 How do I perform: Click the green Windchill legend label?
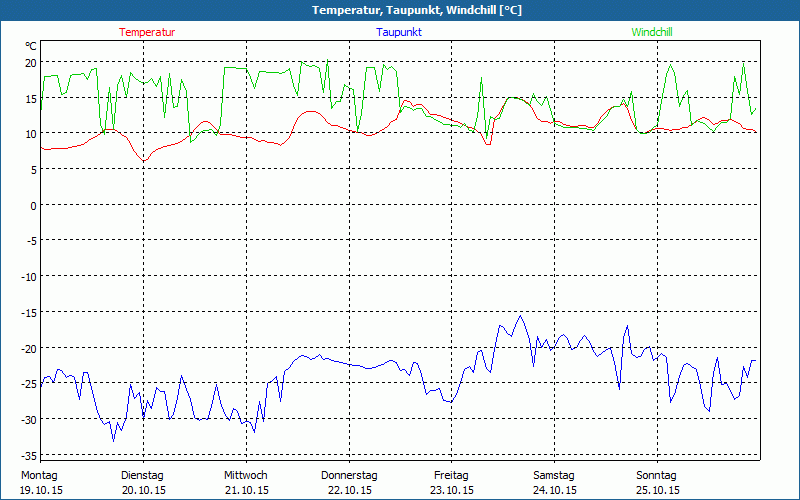[651, 32]
